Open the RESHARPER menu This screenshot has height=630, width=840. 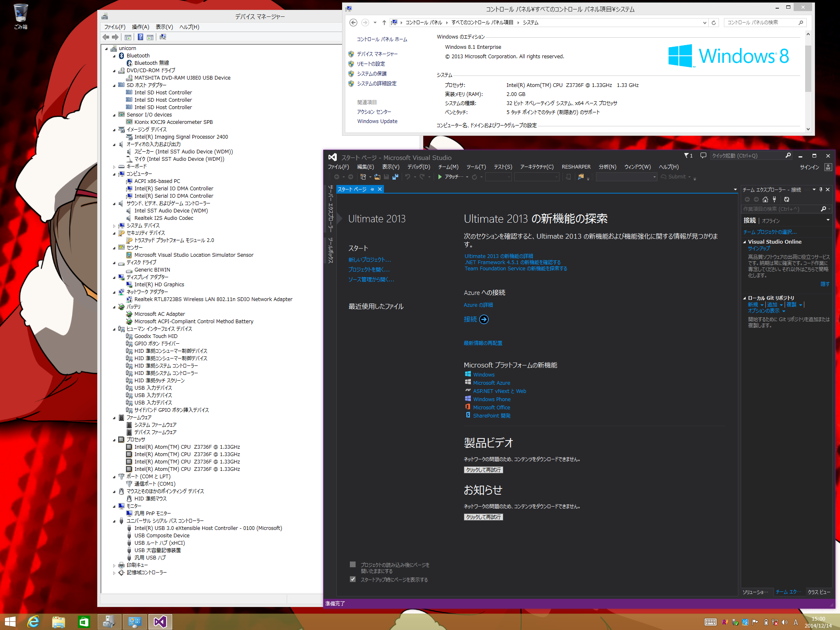pyautogui.click(x=576, y=167)
